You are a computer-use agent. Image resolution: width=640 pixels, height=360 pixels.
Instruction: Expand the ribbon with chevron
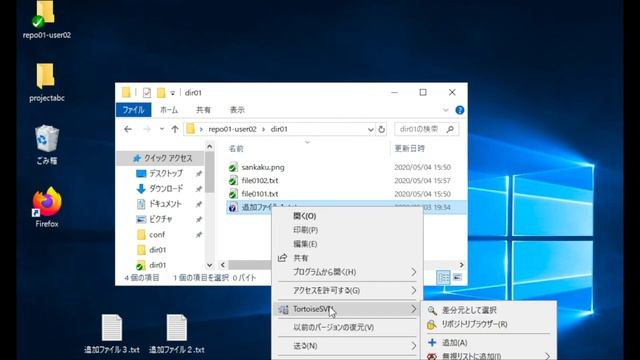[445, 110]
